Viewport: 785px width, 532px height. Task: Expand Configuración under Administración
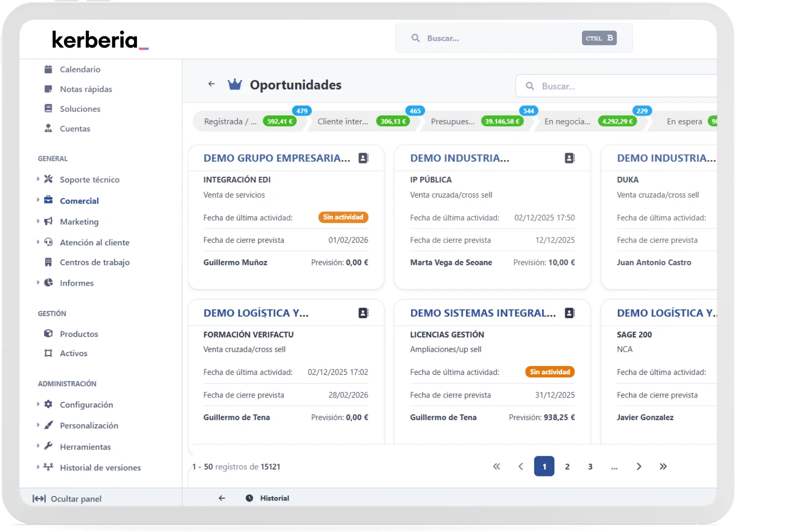coord(38,404)
